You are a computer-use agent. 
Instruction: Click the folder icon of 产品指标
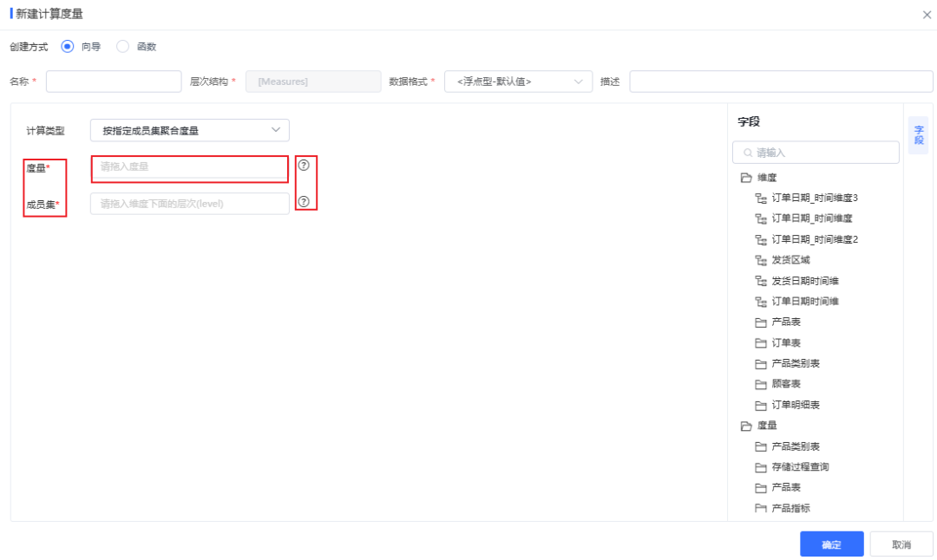click(761, 509)
